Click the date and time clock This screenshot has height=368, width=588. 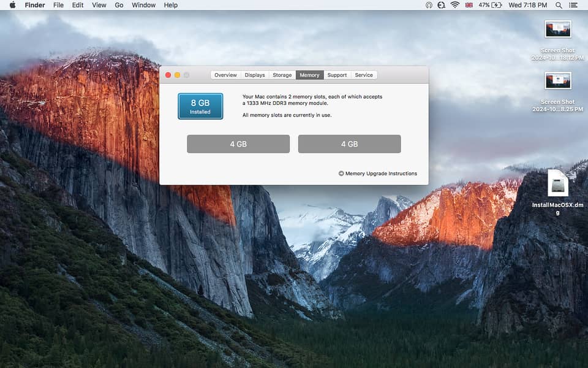(x=528, y=5)
